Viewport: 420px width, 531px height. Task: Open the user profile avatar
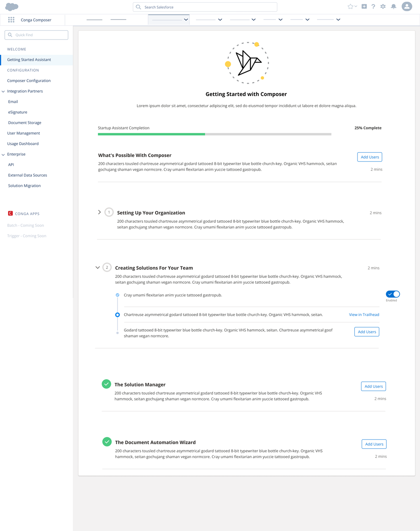click(x=407, y=6)
